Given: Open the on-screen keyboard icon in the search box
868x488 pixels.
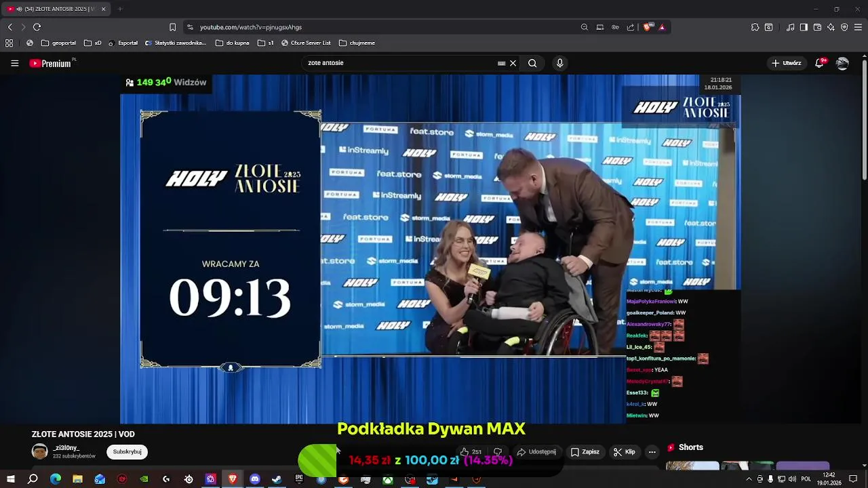Looking at the screenshot, I should pos(501,63).
